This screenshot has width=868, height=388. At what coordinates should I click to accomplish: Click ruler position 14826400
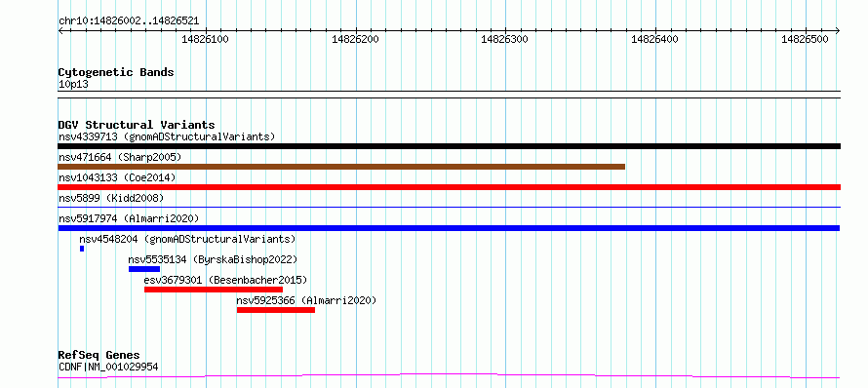[x=654, y=39]
